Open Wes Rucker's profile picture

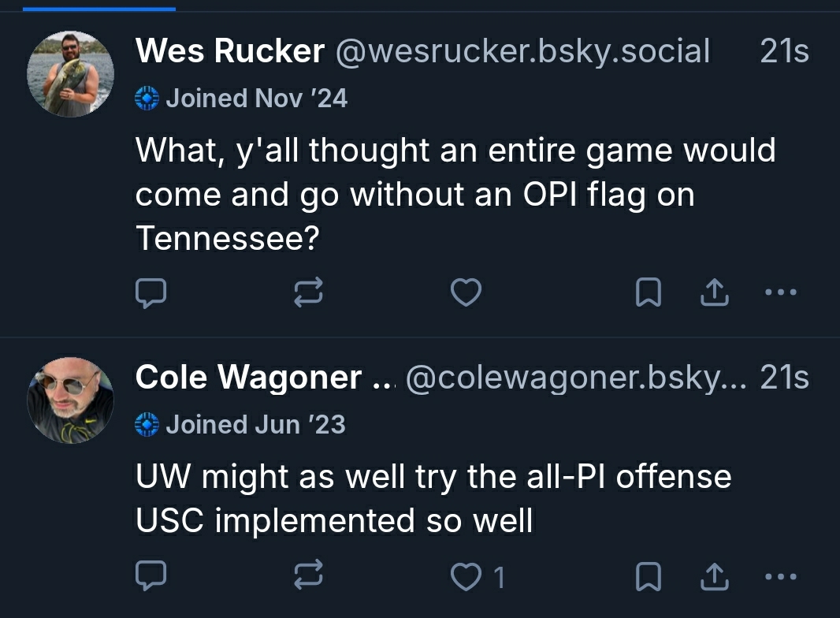[71, 75]
